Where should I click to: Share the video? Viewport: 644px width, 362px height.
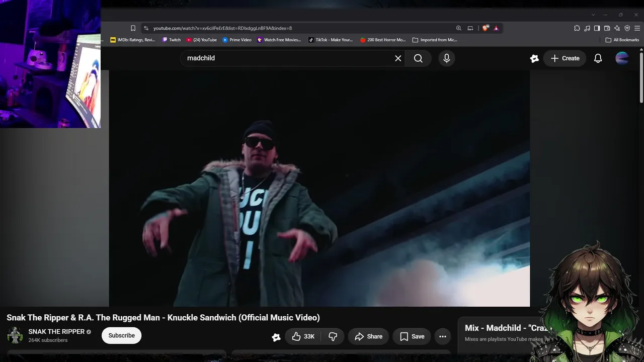pos(368,336)
